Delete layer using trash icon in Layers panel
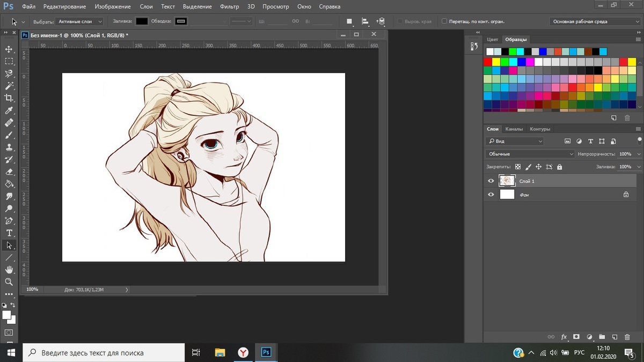This screenshot has height=362, width=644. (x=627, y=337)
